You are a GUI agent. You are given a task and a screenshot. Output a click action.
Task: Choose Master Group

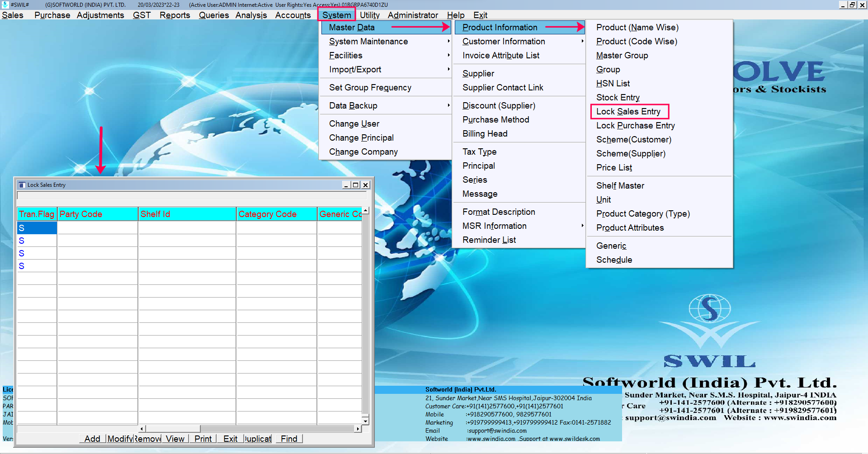[659, 55]
